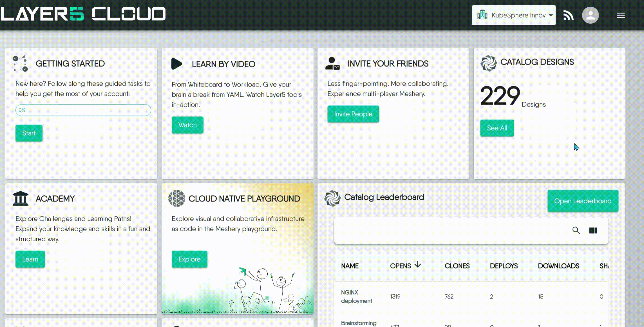Click See All catalog designs

497,128
